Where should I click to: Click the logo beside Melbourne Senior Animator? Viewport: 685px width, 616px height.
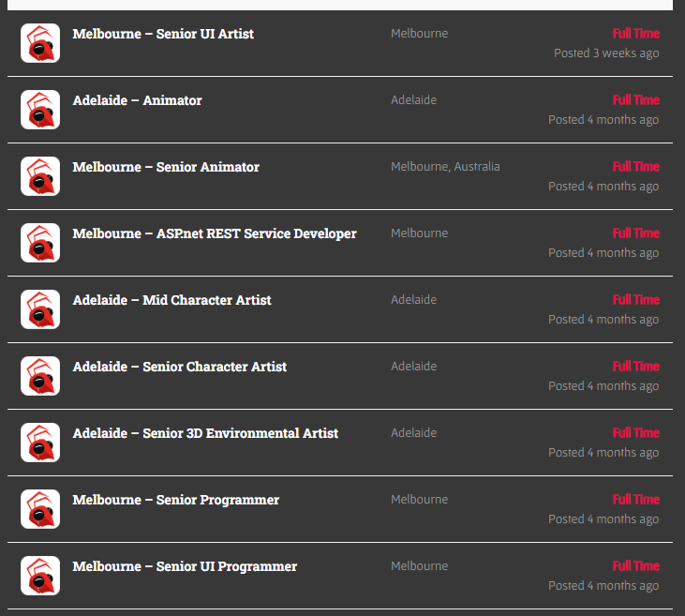tap(40, 176)
